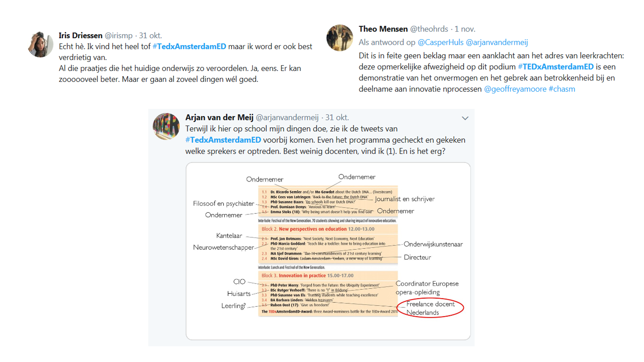Screen dimensions: 644x362
Task: Open the 31 okt. timestamp on Arjan's tweet
Action: coord(337,117)
